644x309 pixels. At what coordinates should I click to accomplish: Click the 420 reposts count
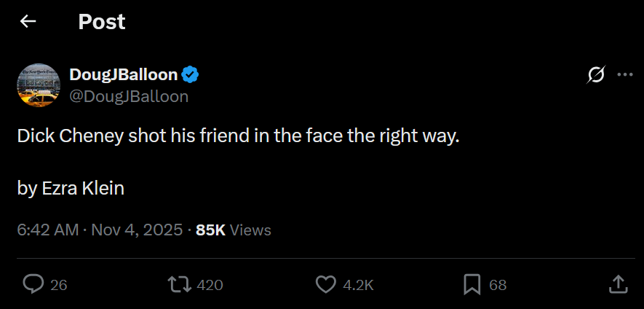pos(210,285)
